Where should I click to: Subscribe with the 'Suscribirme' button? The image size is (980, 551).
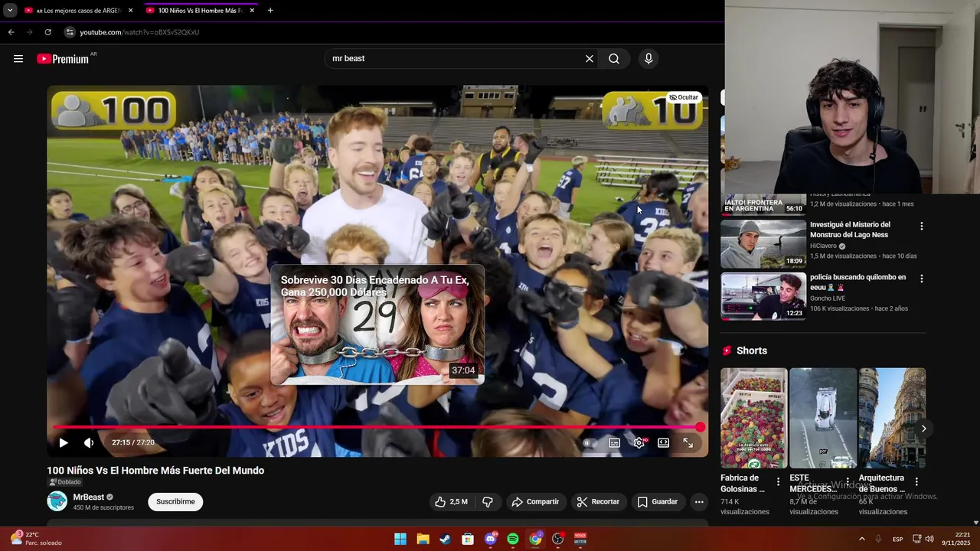(x=175, y=501)
